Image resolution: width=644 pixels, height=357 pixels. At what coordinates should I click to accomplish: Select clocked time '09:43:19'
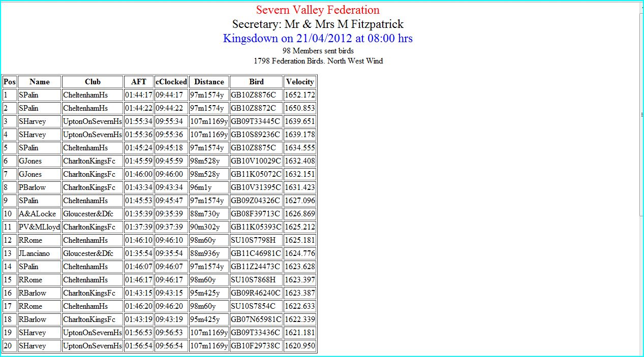[x=171, y=319]
